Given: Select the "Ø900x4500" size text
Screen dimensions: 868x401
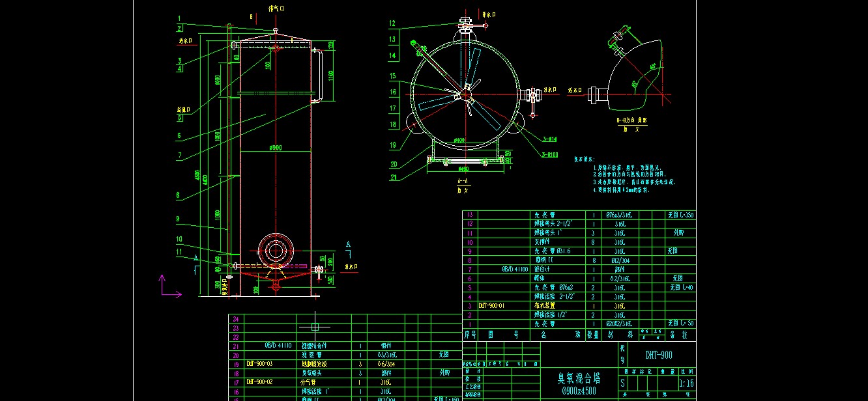Looking at the screenshot, I should (x=579, y=391).
